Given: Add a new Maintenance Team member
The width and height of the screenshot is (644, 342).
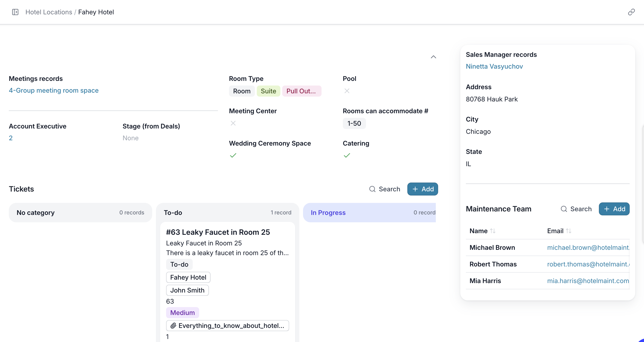Looking at the screenshot, I should point(614,209).
